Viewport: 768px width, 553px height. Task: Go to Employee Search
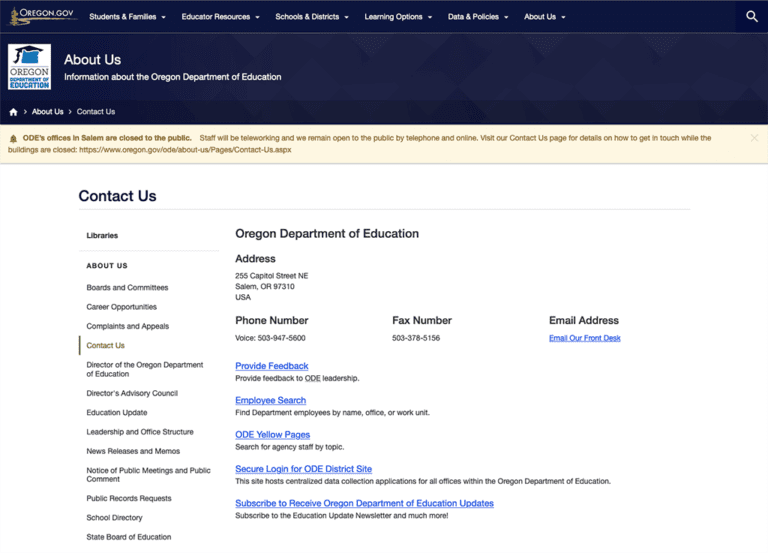[x=270, y=400]
